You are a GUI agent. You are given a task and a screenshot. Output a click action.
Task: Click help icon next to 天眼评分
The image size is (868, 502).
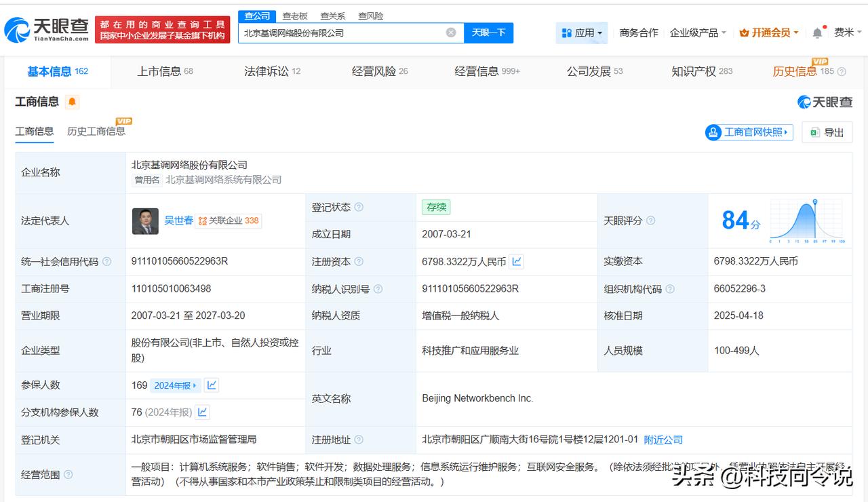click(651, 221)
